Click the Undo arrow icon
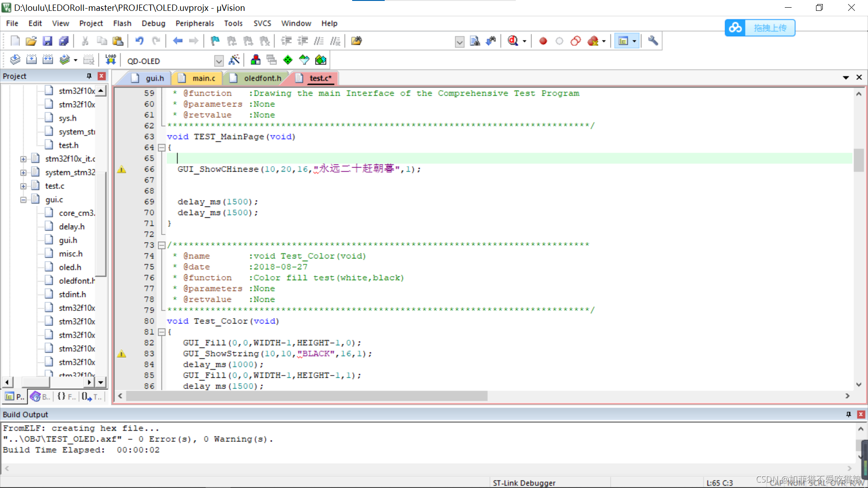The image size is (868, 488). pyautogui.click(x=139, y=41)
